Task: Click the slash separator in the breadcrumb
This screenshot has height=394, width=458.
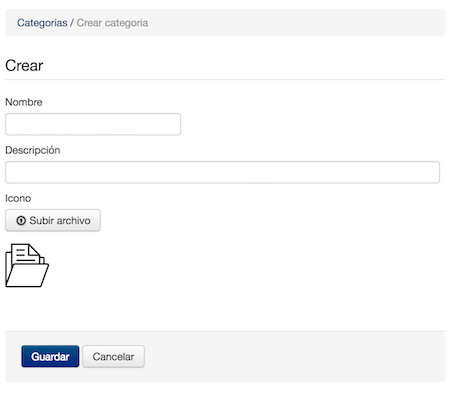Action: (x=72, y=23)
